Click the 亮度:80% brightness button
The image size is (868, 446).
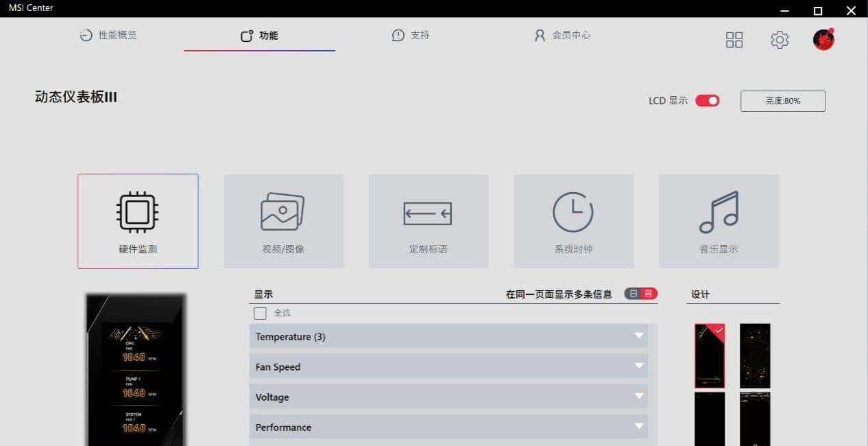click(x=782, y=101)
